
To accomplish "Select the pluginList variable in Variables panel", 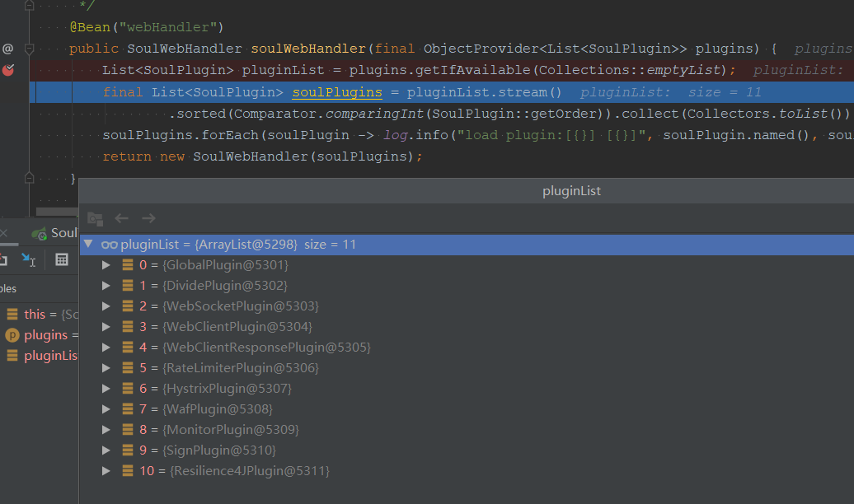I will (x=40, y=356).
